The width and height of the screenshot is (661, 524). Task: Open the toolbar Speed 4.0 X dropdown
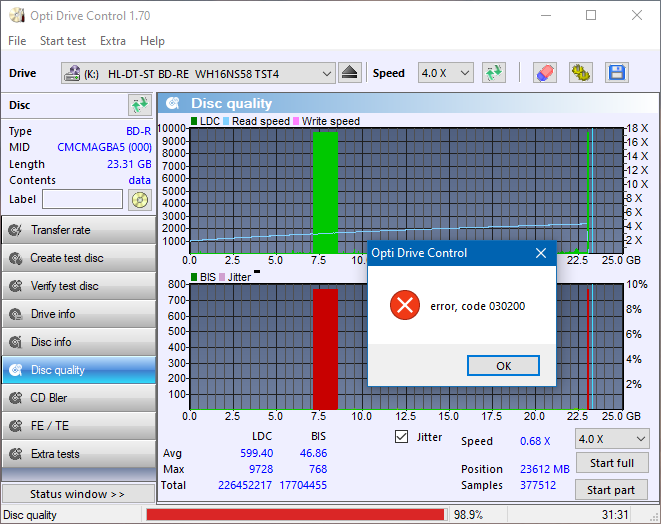[x=446, y=73]
